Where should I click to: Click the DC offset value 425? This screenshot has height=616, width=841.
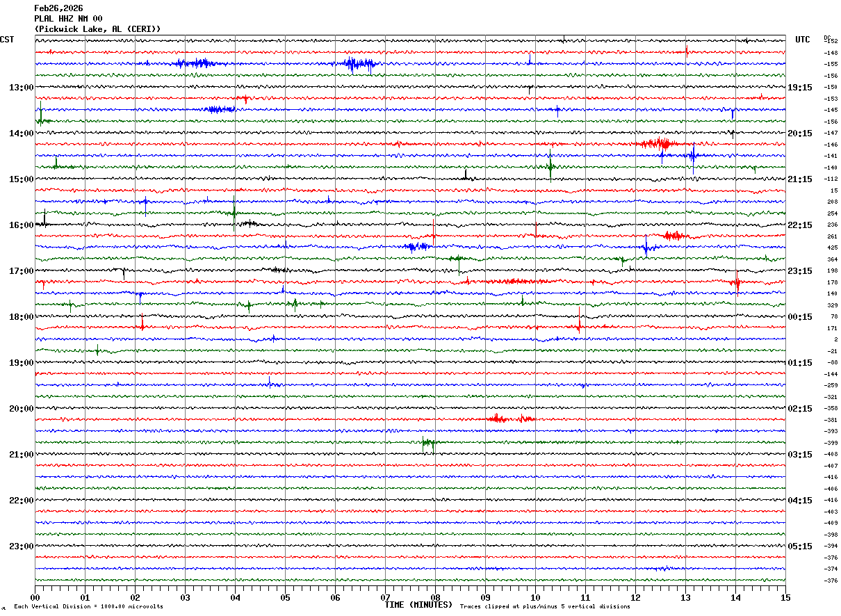[832, 248]
